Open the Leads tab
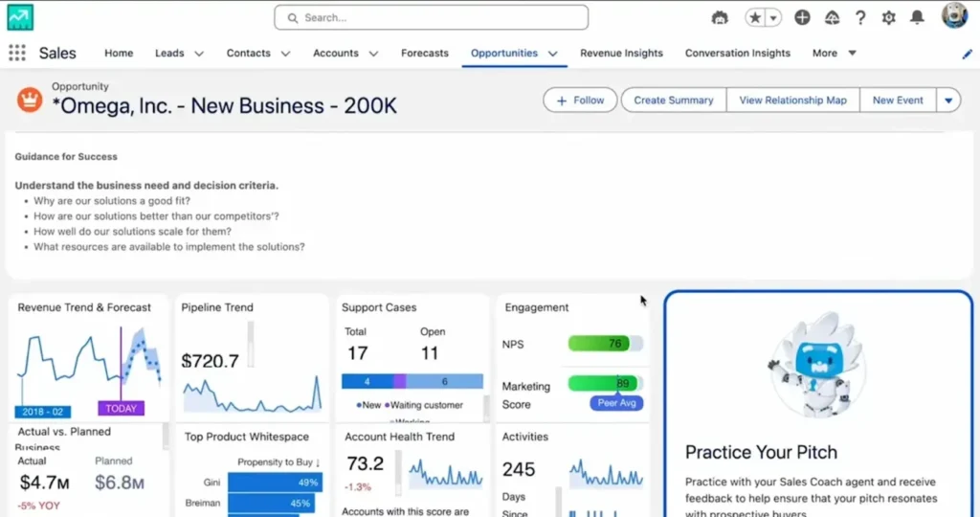The image size is (980, 517). pyautogui.click(x=169, y=54)
